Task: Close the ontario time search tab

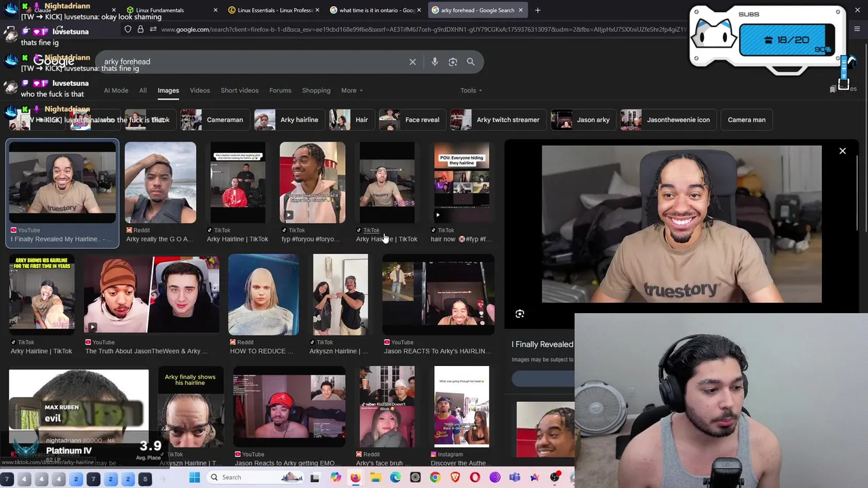Action: 419,10
